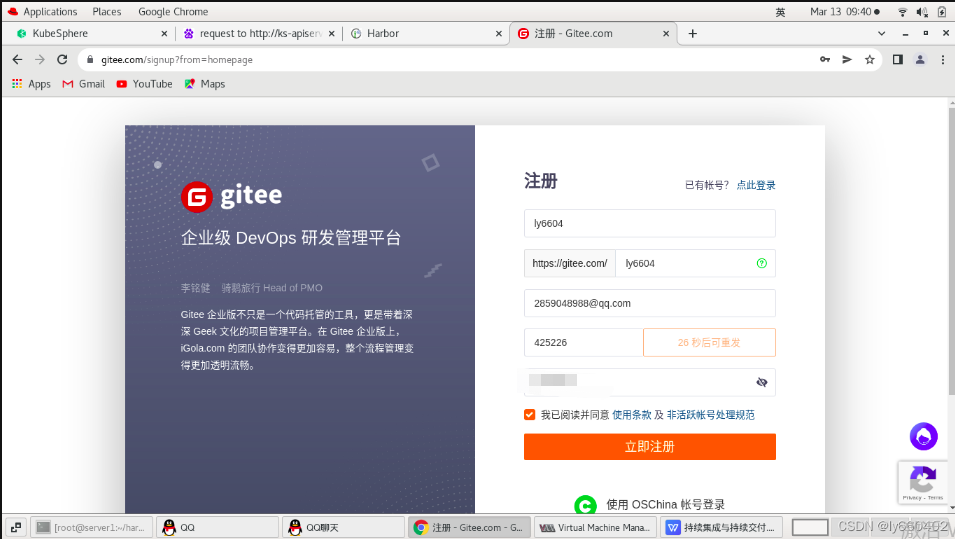
Task: Open Maps bookmark
Action: 205,84
